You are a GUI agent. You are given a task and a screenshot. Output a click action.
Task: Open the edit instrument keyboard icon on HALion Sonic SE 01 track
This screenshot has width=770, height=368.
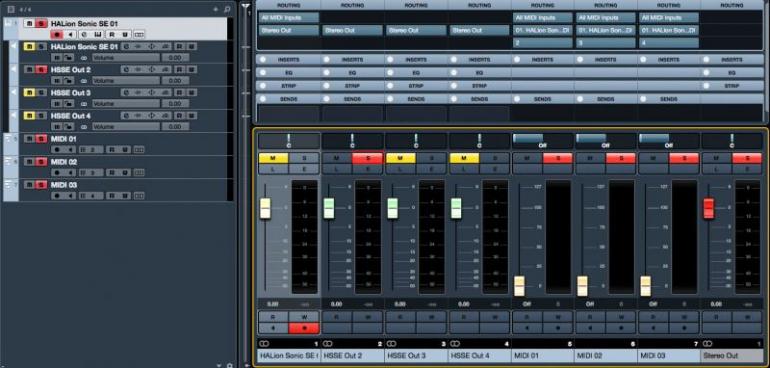point(98,35)
